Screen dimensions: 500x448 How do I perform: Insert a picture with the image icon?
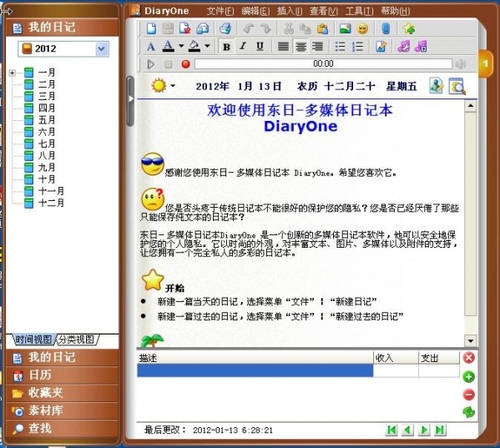pyautogui.click(x=345, y=29)
